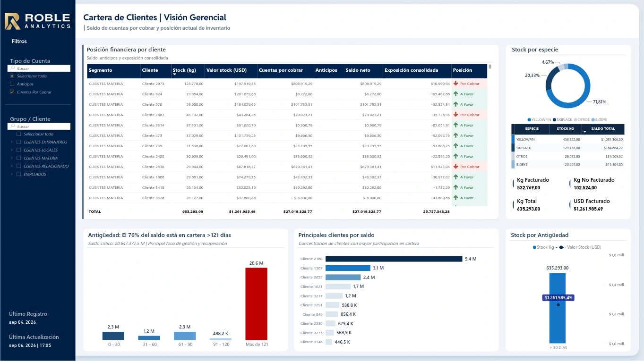644x362 pixels.
Task: Click the Buscar field under Grupo / Cliente
Action: tap(40, 126)
